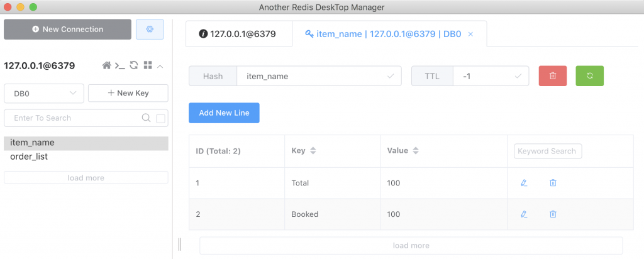Click the Hash type label
Viewport: 644px width, 259px height.
[213, 76]
